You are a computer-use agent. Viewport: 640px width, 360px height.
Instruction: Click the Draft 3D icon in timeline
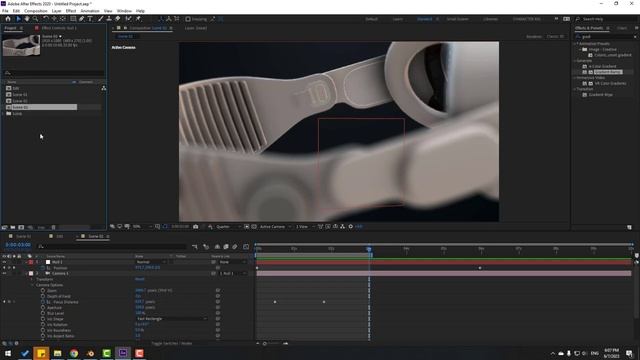click(x=206, y=247)
